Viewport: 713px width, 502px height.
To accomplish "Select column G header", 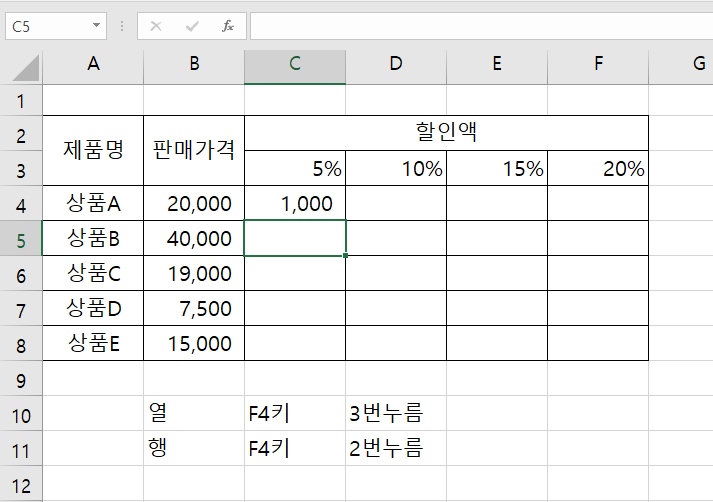I will [681, 67].
